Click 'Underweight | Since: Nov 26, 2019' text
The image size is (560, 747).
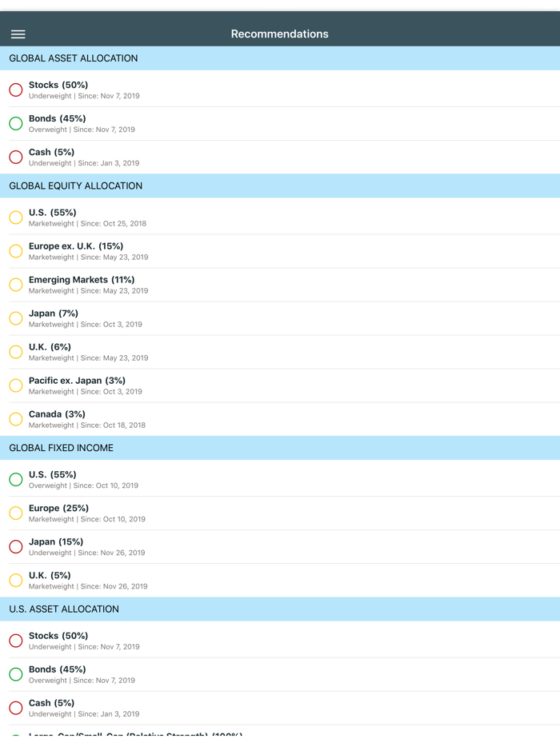click(x=86, y=553)
